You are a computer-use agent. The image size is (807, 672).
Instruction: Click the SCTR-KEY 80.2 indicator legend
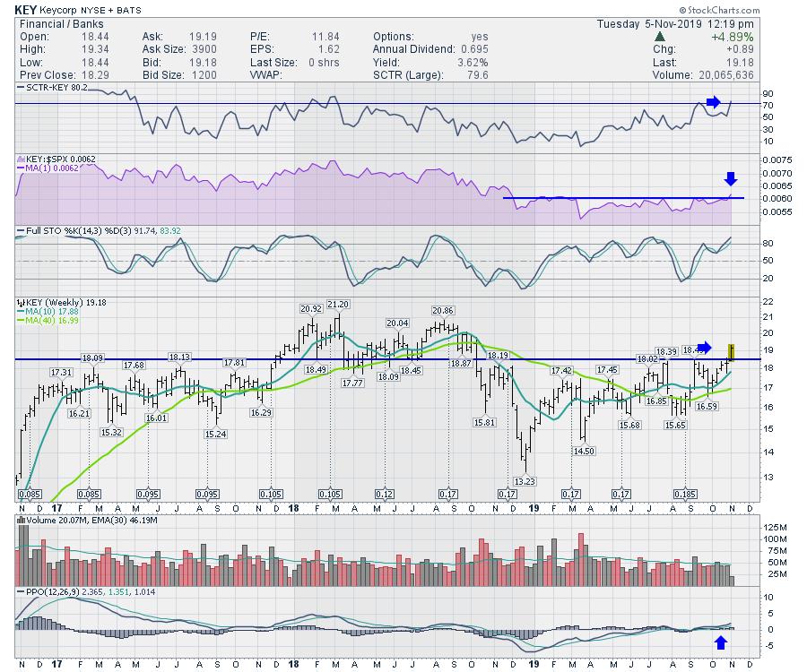(x=53, y=88)
